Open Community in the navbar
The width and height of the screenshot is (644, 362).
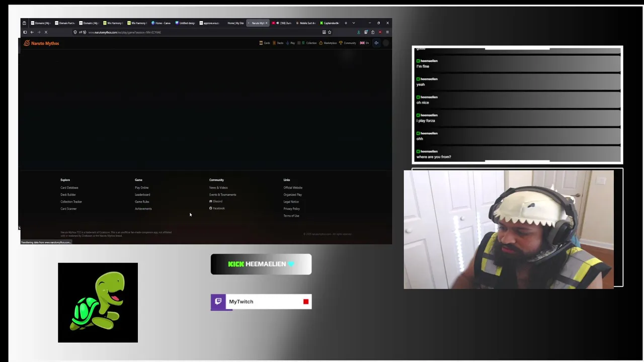pyautogui.click(x=348, y=43)
